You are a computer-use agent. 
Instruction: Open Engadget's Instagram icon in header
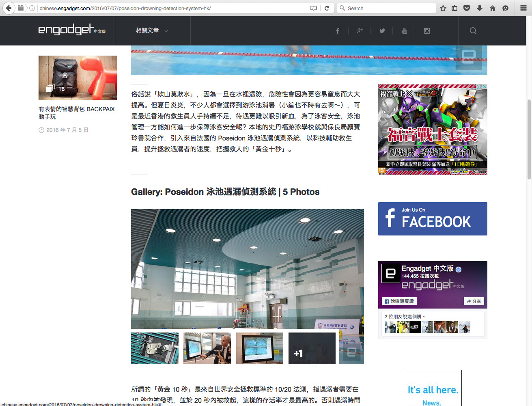click(427, 31)
